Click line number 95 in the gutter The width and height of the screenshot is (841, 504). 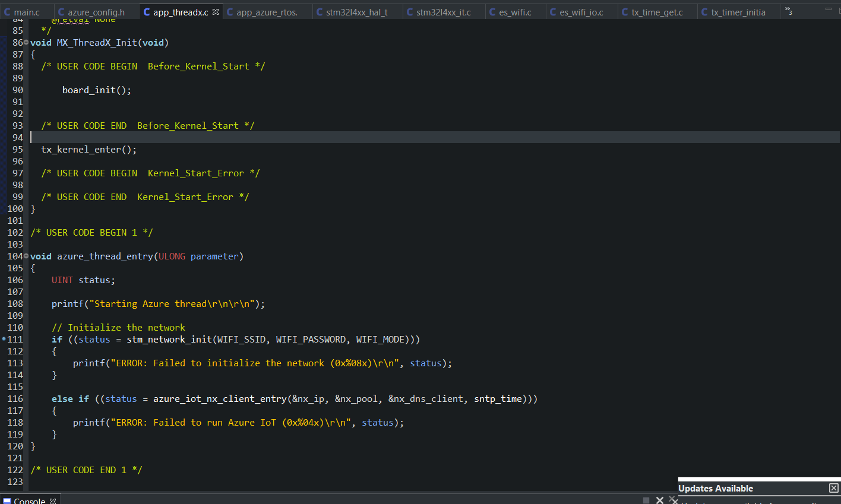pos(18,150)
